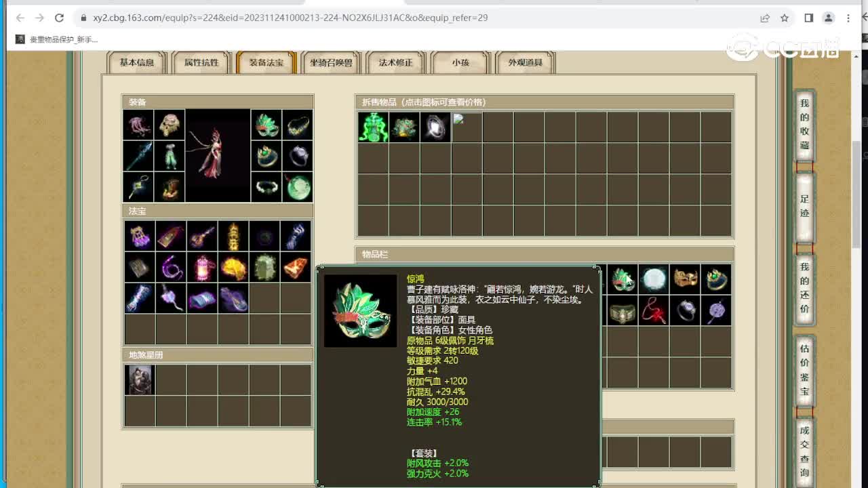Open the 隶重物品保护_新手 bookmark
868x488 pixels.
click(57, 39)
